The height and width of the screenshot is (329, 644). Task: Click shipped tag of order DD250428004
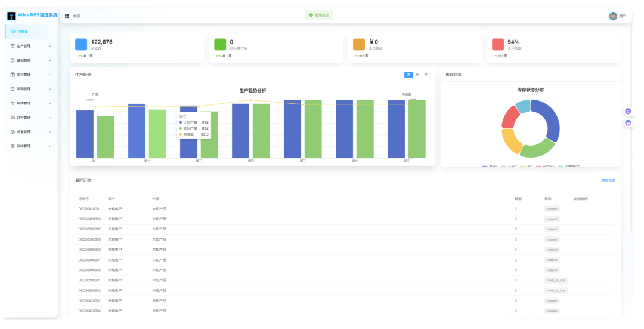click(x=552, y=311)
